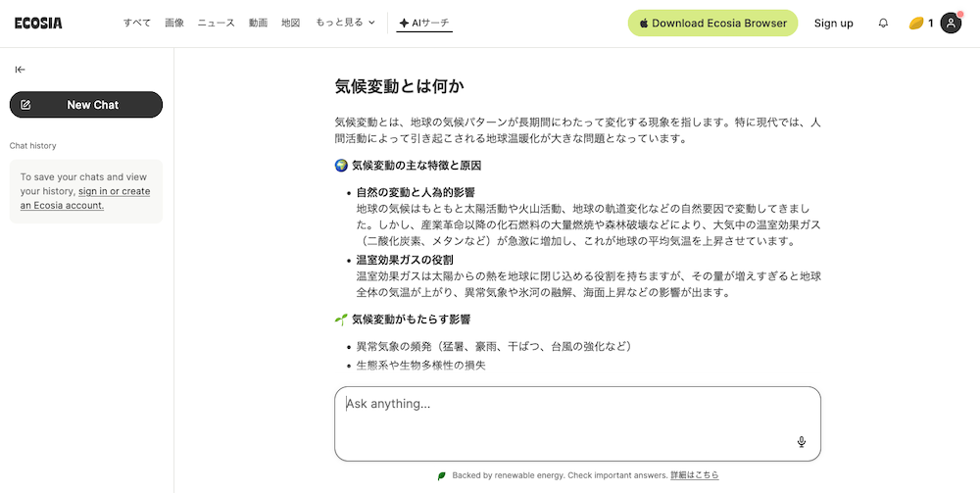Screen dimensions: 980x493
Task: Collapse the chat sidebar panel
Action: click(x=21, y=70)
